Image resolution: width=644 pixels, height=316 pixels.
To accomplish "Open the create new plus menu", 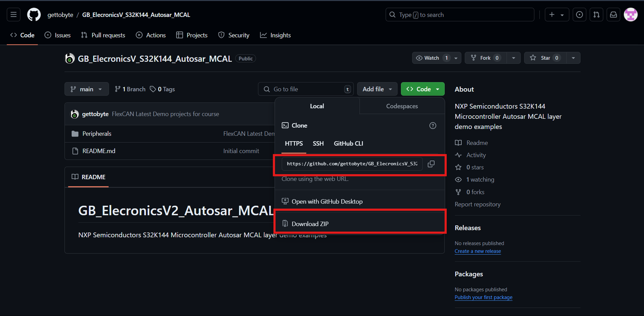I will tap(552, 14).
